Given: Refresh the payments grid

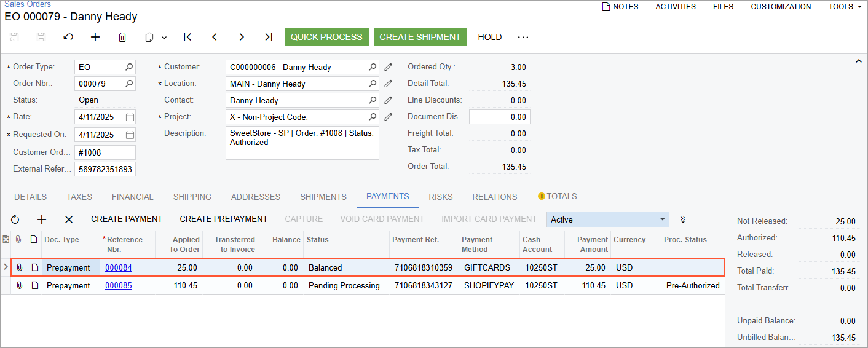Looking at the screenshot, I should [x=15, y=219].
